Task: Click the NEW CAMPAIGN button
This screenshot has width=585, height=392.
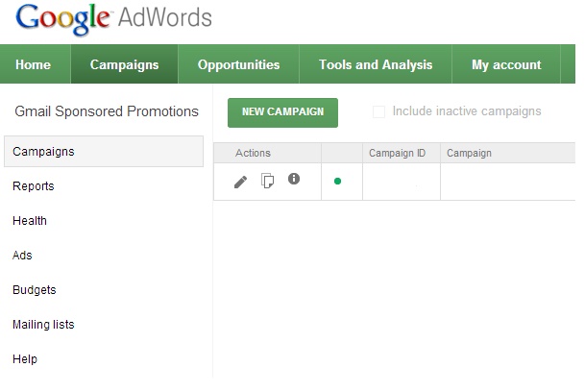Action: (282, 112)
